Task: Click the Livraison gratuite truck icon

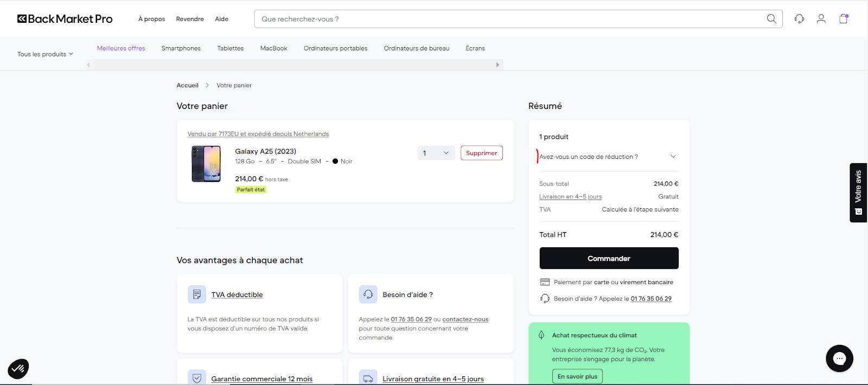Action: click(368, 378)
